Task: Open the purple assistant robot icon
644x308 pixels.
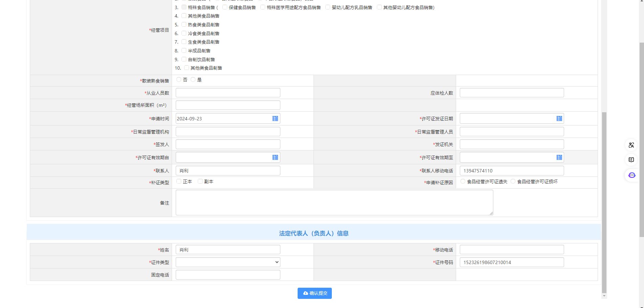Action: 631,175
